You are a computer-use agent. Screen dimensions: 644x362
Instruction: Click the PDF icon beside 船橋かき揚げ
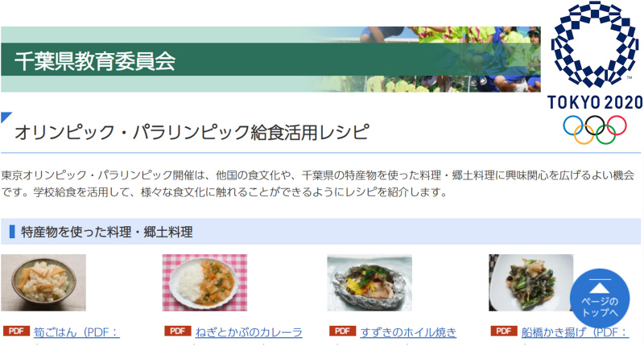504,331
